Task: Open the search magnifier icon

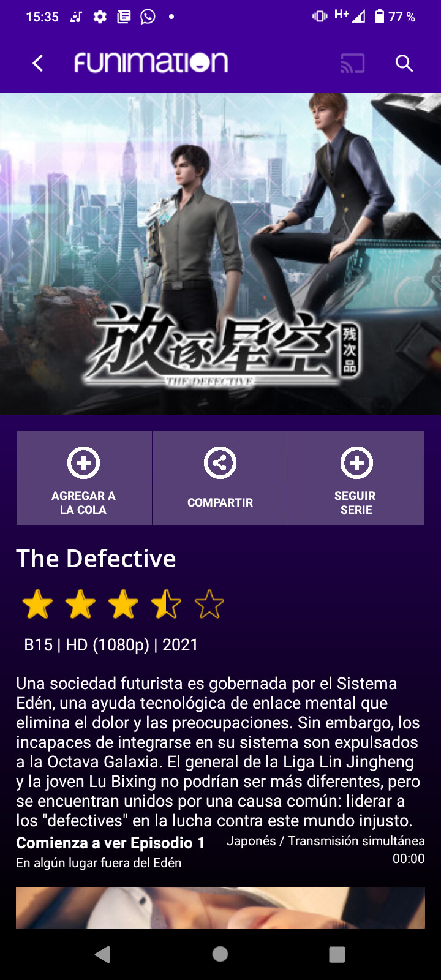Action: [x=404, y=63]
